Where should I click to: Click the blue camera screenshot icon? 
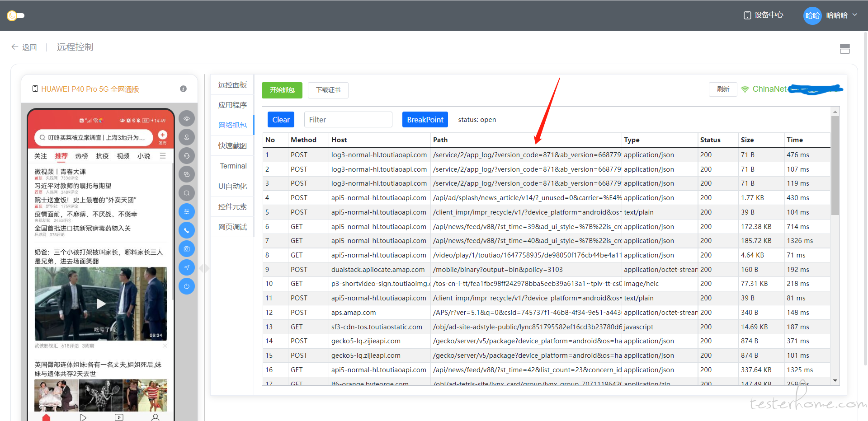point(186,249)
